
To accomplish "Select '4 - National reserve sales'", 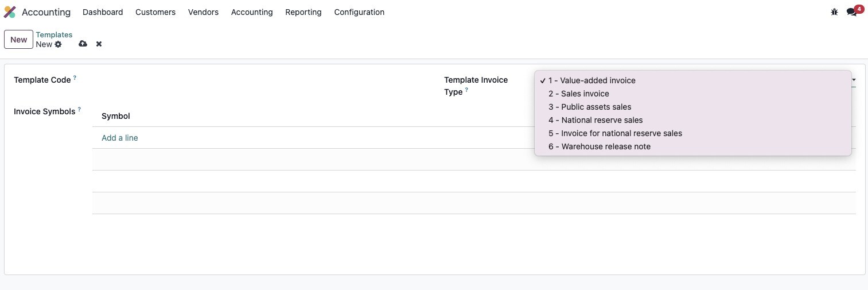I will tap(595, 120).
